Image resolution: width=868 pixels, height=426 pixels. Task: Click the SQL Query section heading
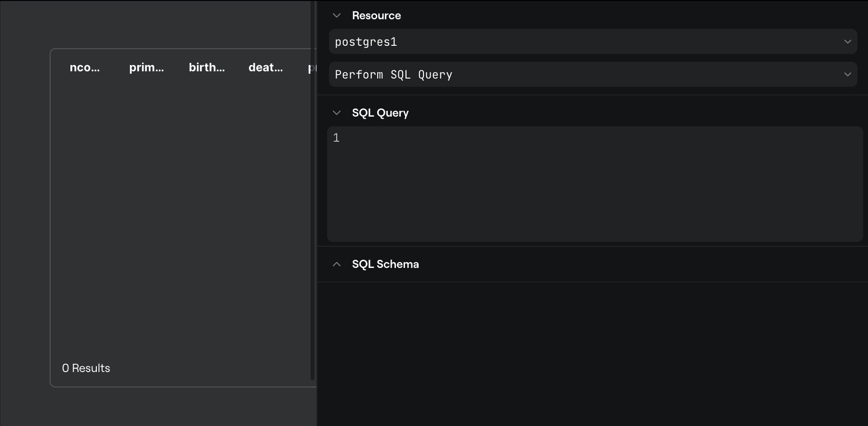380,113
